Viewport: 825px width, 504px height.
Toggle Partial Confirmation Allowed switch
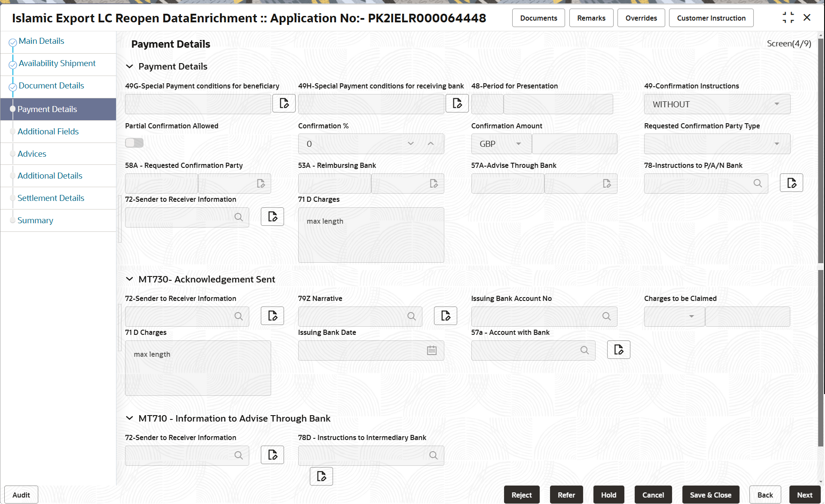134,143
